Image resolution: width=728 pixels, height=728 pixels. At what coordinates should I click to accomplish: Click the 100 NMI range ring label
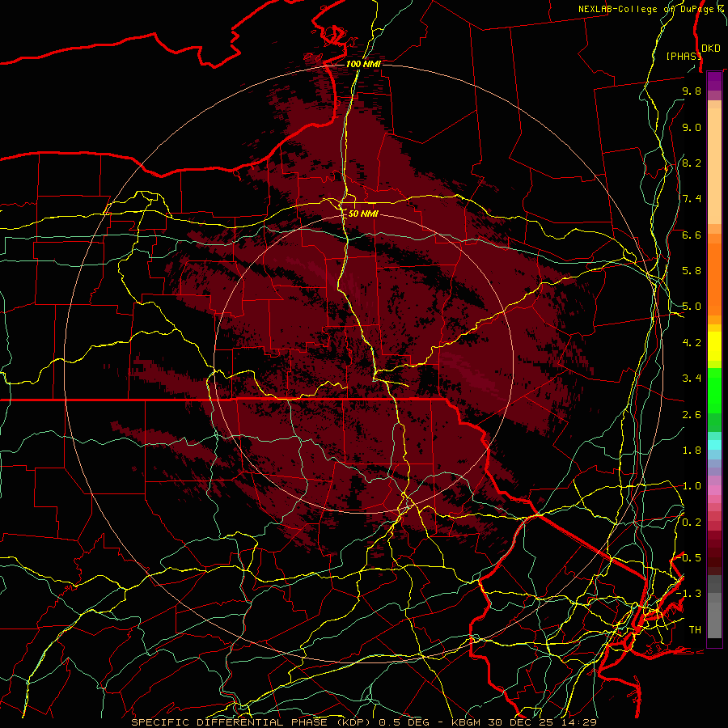point(363,64)
